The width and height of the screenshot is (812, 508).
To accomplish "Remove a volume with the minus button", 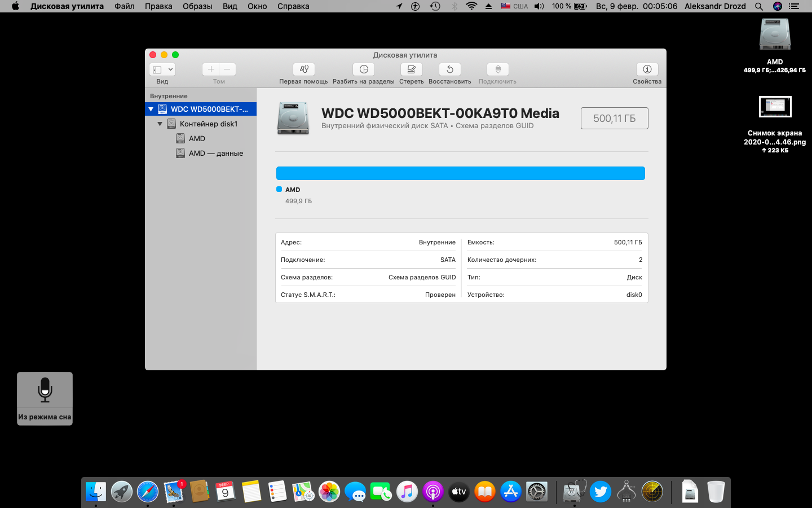I will 227,69.
